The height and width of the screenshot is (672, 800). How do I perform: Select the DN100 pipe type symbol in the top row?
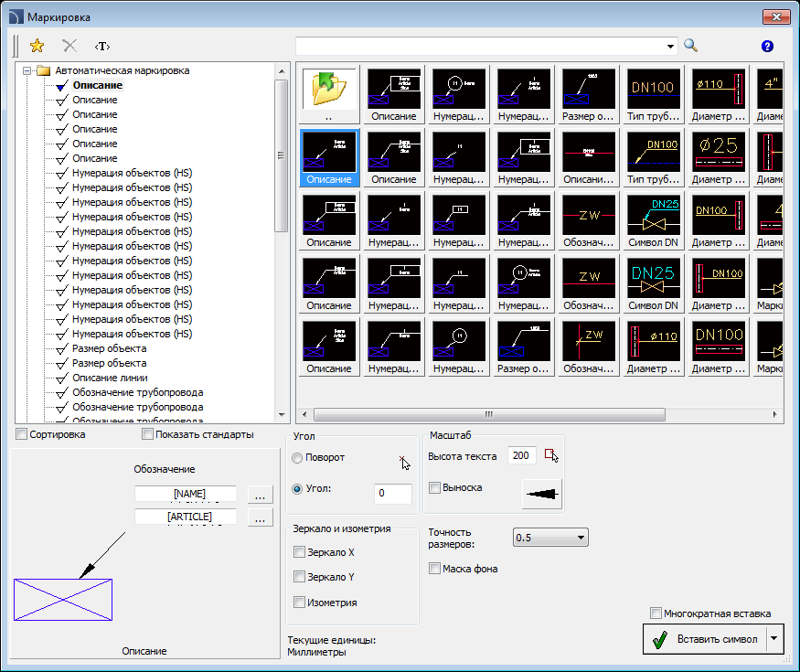653,94
